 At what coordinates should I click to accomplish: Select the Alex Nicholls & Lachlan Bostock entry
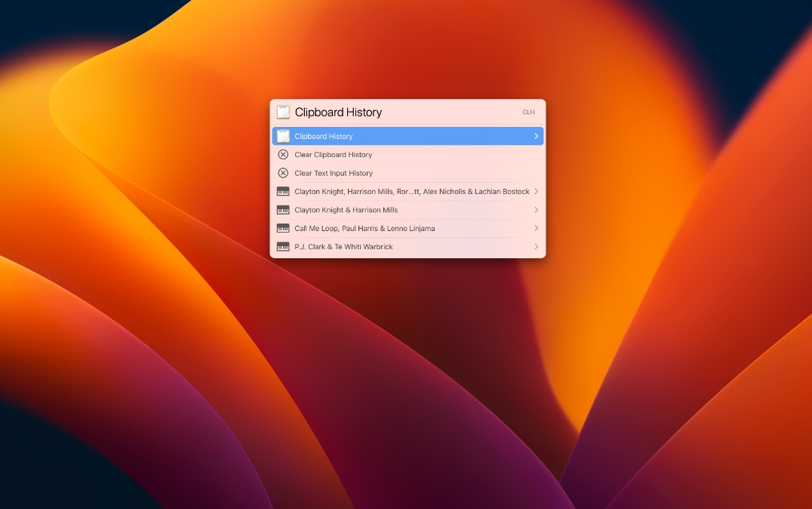click(408, 191)
